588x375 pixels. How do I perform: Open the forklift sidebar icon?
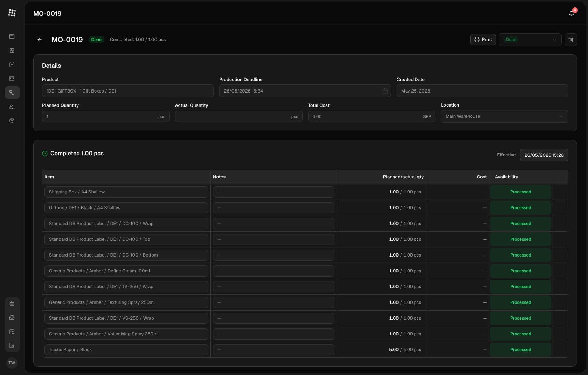12,107
